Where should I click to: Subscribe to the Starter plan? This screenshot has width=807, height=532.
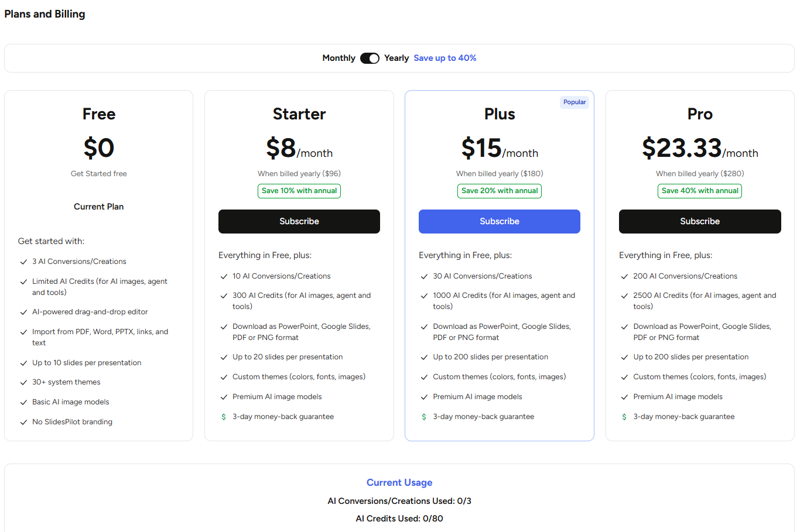pyautogui.click(x=299, y=221)
